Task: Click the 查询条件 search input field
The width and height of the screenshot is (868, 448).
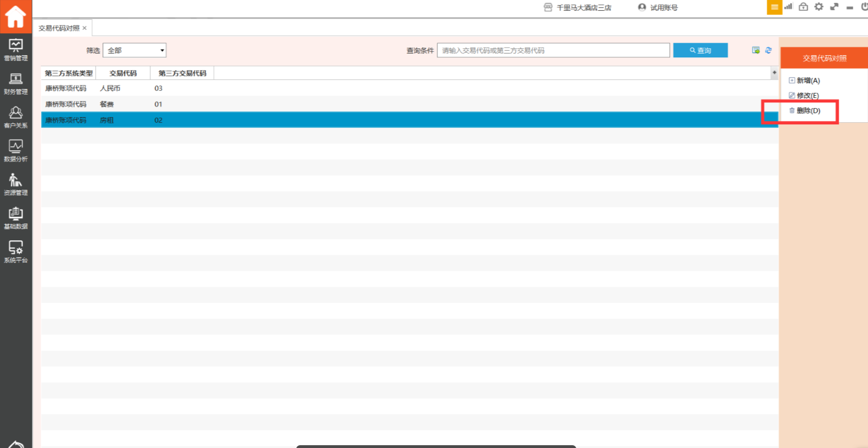Action: (553, 50)
